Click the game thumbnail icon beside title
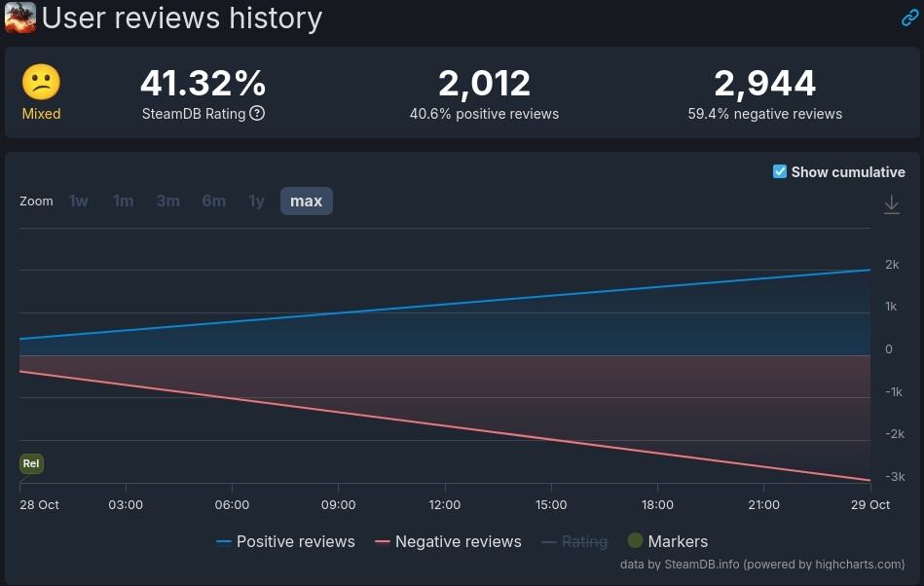Image resolution: width=924 pixels, height=586 pixels. pos(19,18)
